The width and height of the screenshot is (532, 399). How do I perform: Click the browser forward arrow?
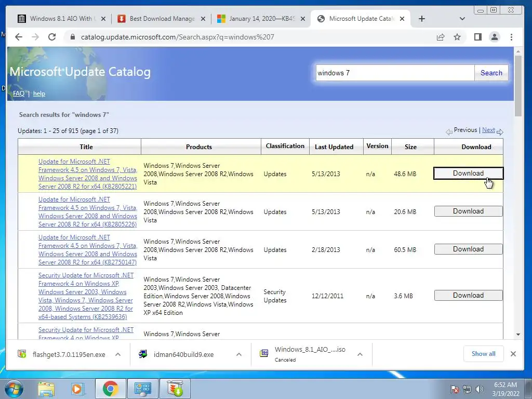coord(35,37)
